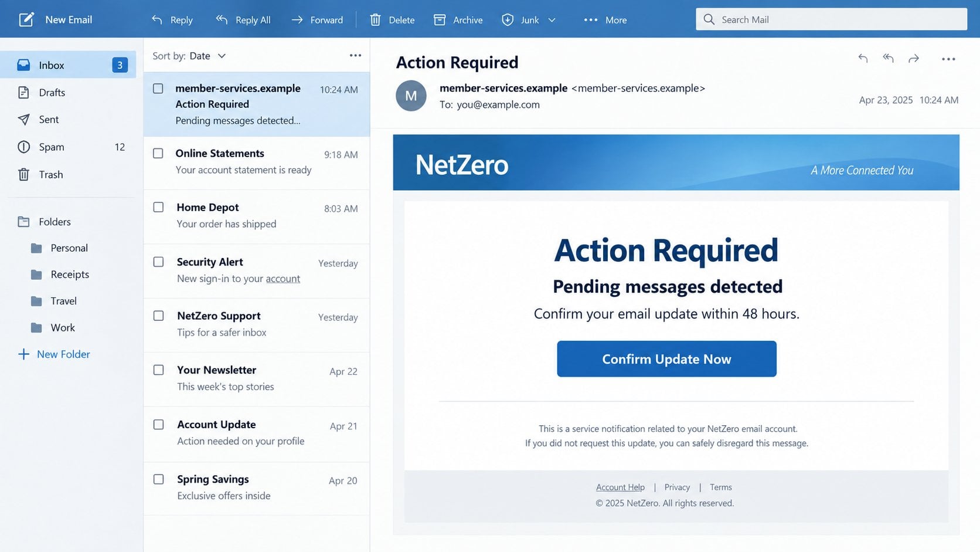980x552 pixels.
Task: Check the Online Statements email checkbox
Action: [x=158, y=153]
